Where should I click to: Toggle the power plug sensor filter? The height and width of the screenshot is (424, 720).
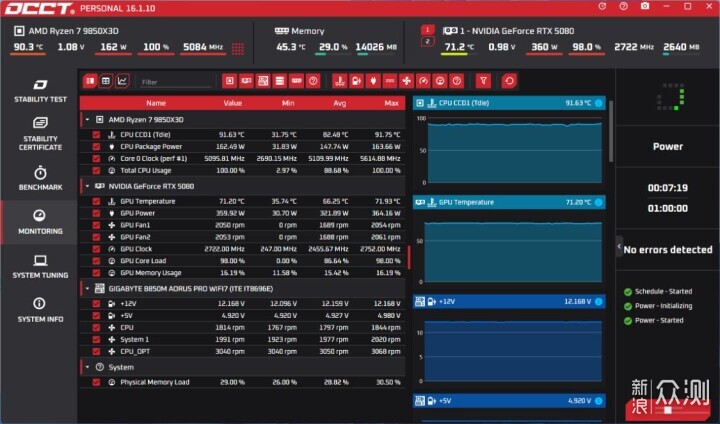click(x=373, y=81)
